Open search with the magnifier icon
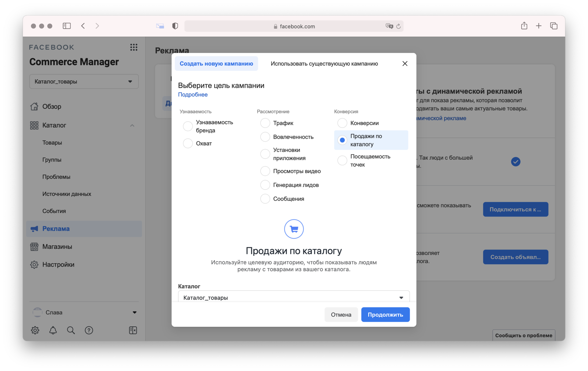Image resolution: width=588 pixels, height=371 pixels. (71, 330)
